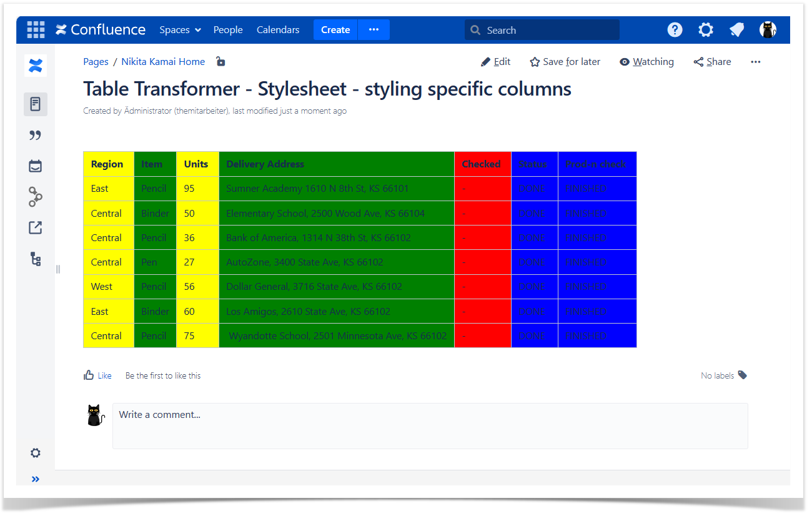Click the Help question mark icon
This screenshot has height=516, width=812.
[675, 30]
